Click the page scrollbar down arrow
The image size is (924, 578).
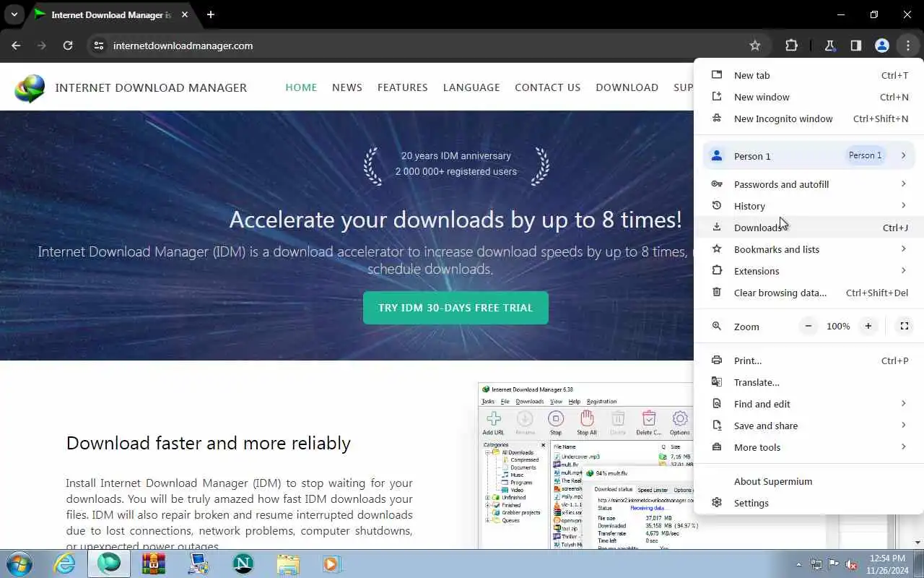[918, 542]
